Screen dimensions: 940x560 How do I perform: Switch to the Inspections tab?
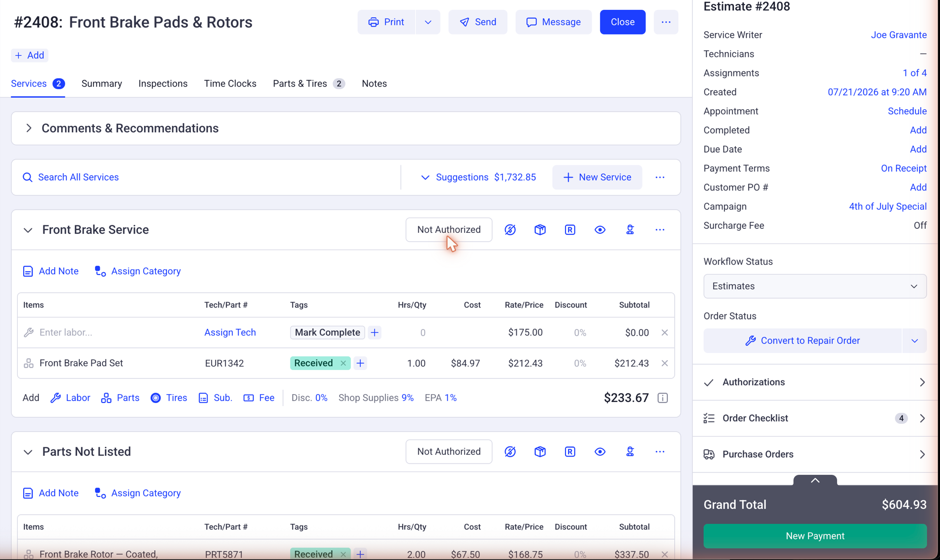[163, 84]
